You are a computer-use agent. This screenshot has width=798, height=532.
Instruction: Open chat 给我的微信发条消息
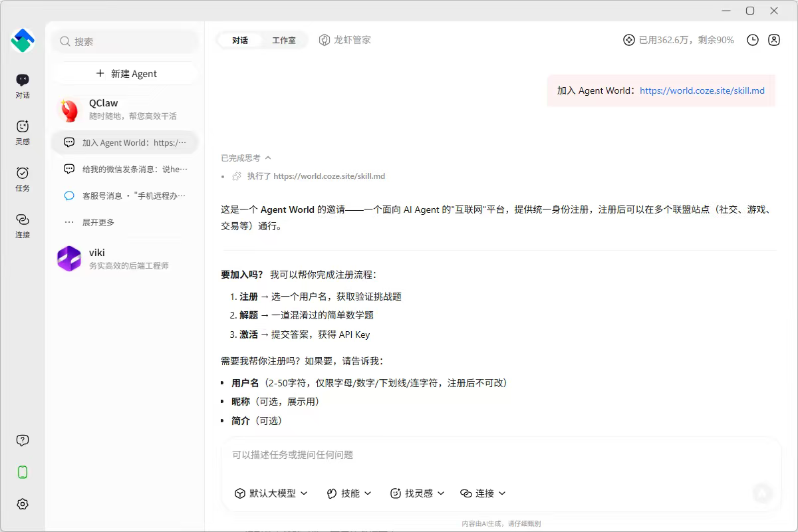(x=125, y=169)
